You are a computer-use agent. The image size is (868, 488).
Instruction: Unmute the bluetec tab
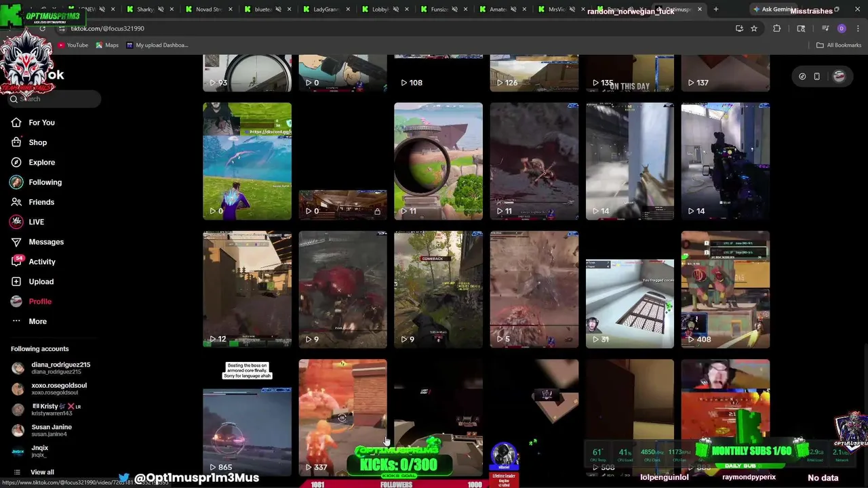278,9
